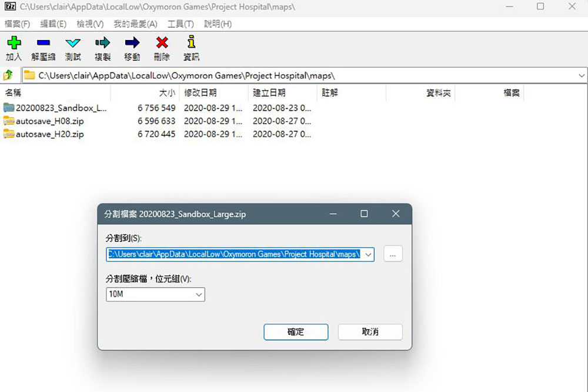The height and width of the screenshot is (392, 588).
Task: Click the browse (...) button in dialog
Action: (x=393, y=254)
